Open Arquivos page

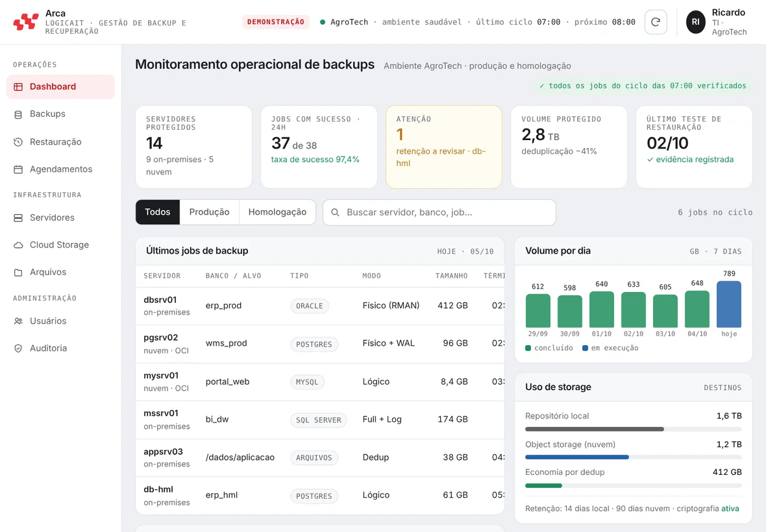coord(60,272)
